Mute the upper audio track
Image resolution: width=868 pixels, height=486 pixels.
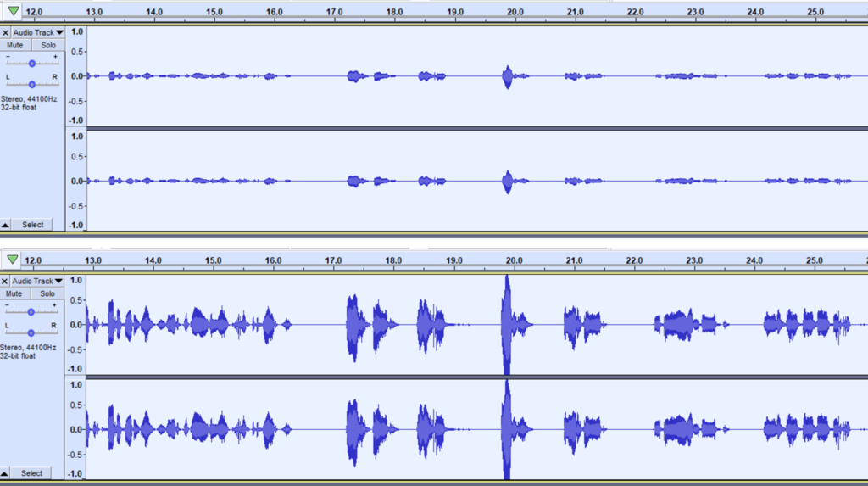point(15,46)
